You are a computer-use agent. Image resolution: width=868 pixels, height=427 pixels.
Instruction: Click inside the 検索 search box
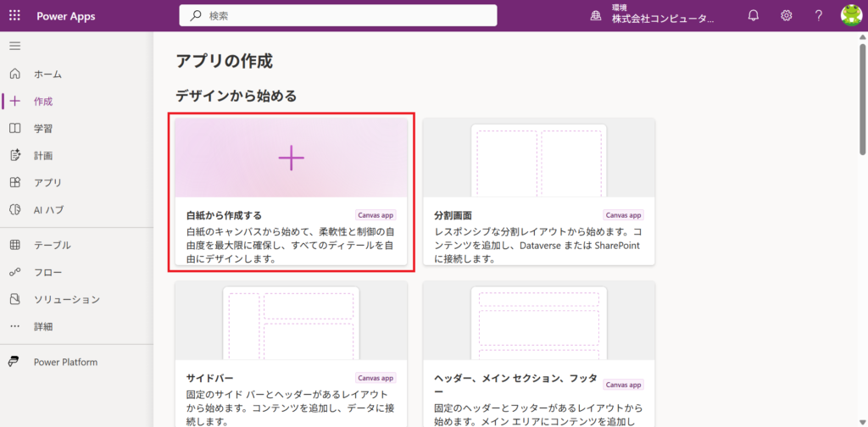(337, 15)
